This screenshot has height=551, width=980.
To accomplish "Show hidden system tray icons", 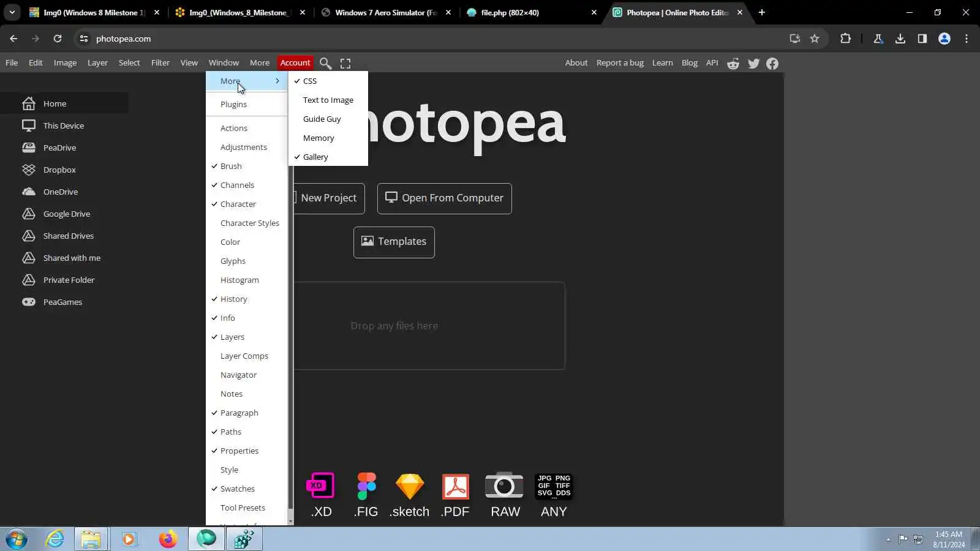I will 888,539.
